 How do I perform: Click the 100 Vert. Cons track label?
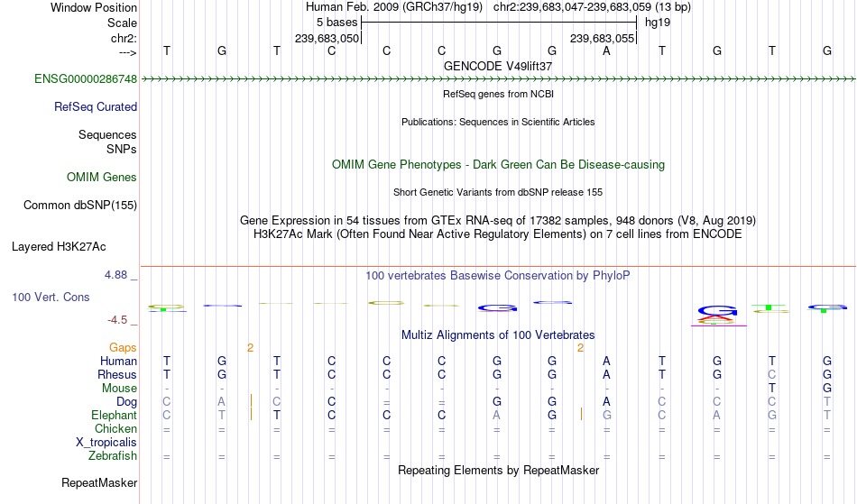pyautogui.click(x=51, y=297)
